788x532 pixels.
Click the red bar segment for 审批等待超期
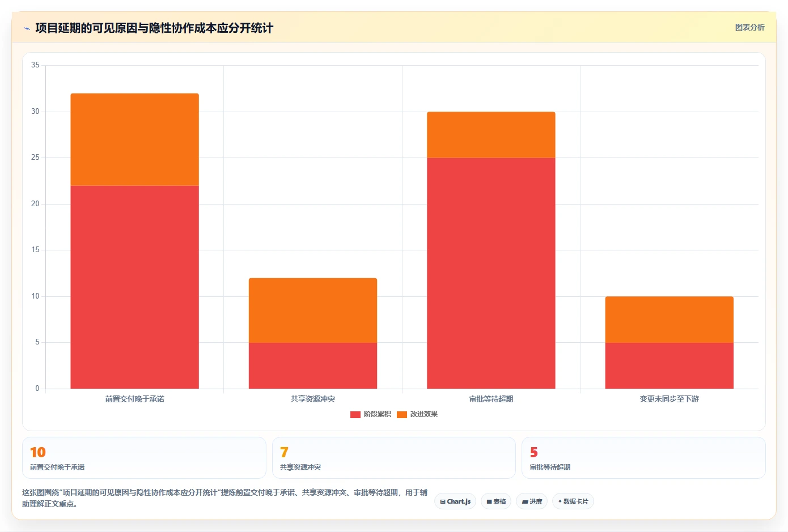[x=491, y=273]
